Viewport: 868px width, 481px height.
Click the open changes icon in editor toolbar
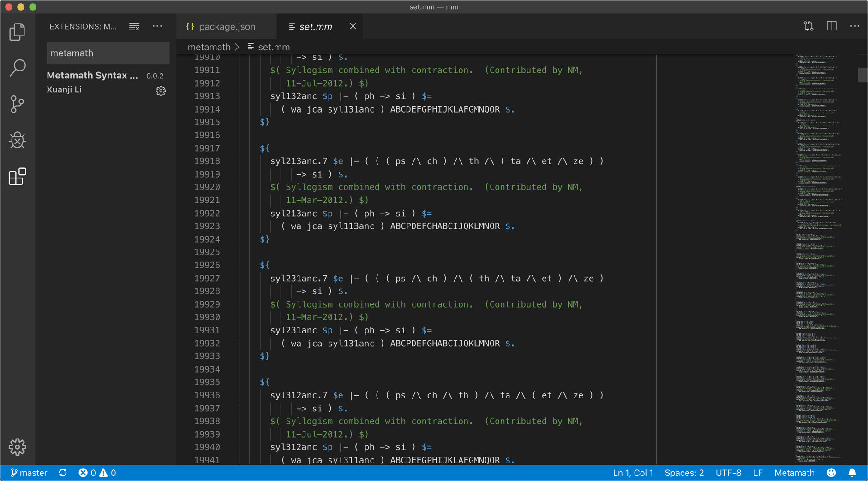tap(808, 26)
